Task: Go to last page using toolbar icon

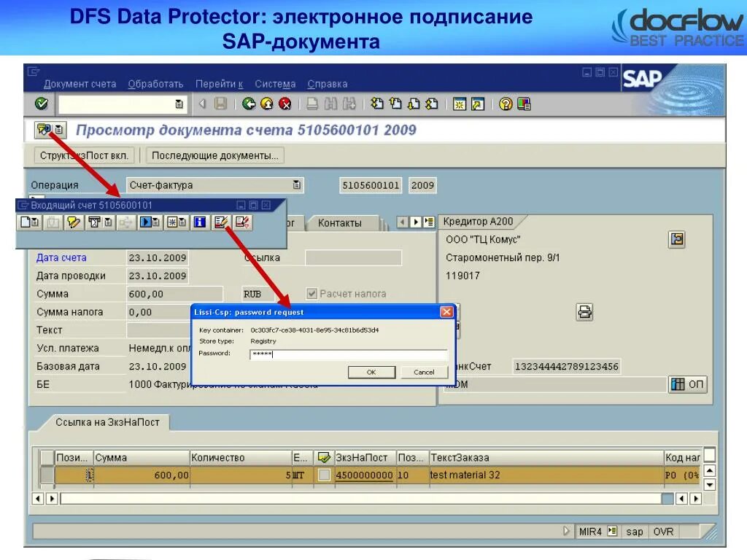Action: point(432,104)
